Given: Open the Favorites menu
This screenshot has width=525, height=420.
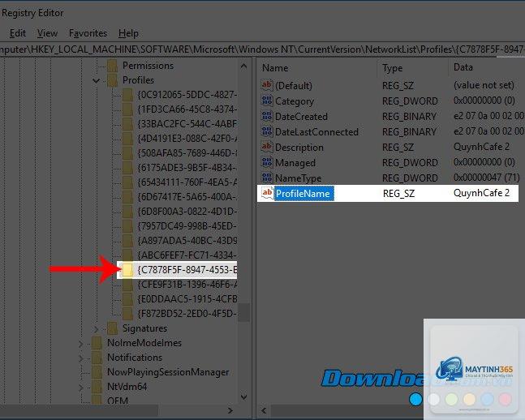Looking at the screenshot, I should tap(88, 33).
